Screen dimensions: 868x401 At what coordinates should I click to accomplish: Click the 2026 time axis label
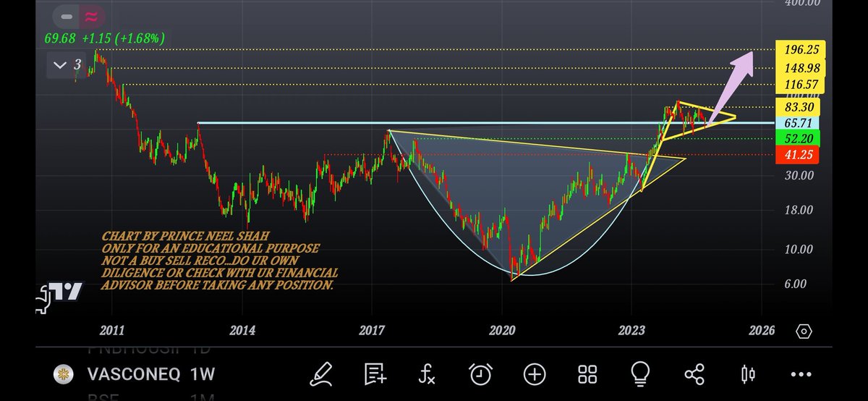(762, 331)
